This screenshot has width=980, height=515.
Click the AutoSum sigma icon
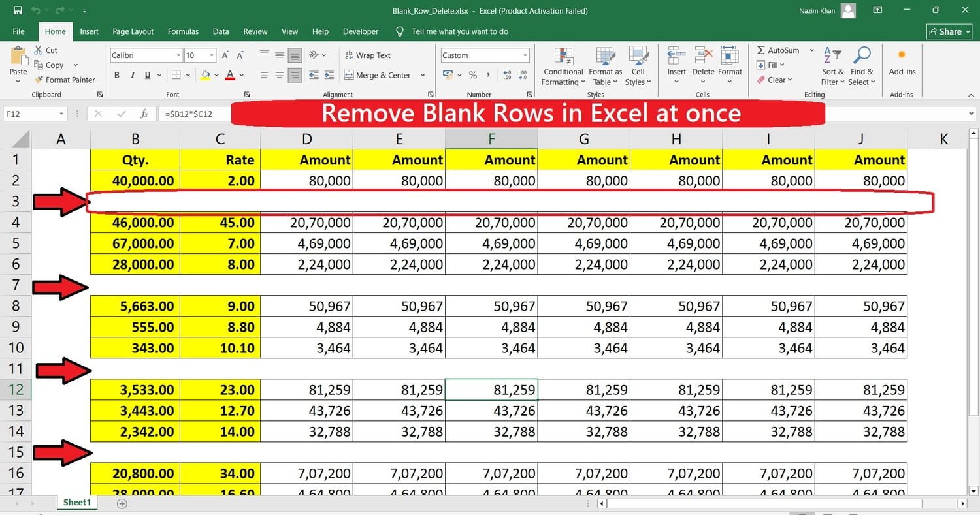pyautogui.click(x=761, y=50)
